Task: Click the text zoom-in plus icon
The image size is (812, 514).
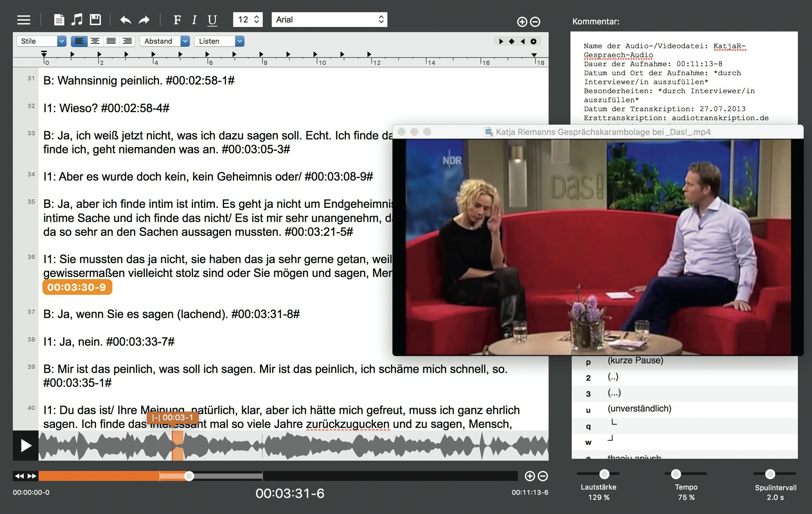Action: point(522,22)
